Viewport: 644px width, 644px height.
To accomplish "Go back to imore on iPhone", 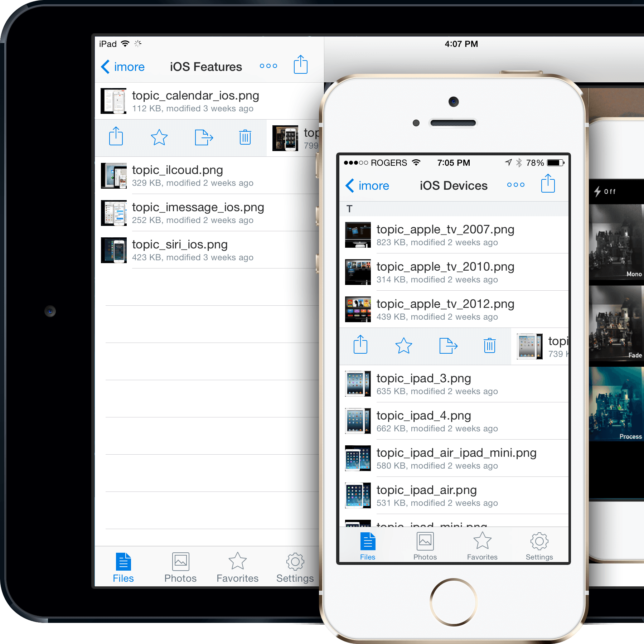I will tap(367, 186).
